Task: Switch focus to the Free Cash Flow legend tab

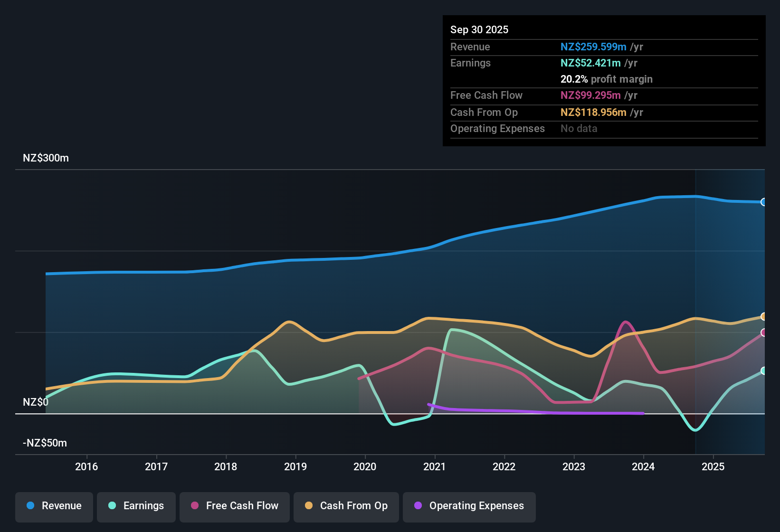Action: point(235,506)
